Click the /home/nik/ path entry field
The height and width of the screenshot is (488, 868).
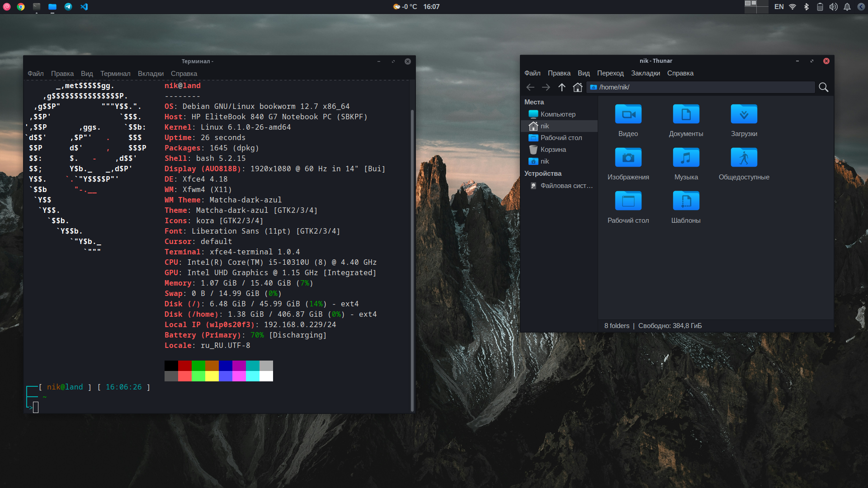[x=701, y=87]
